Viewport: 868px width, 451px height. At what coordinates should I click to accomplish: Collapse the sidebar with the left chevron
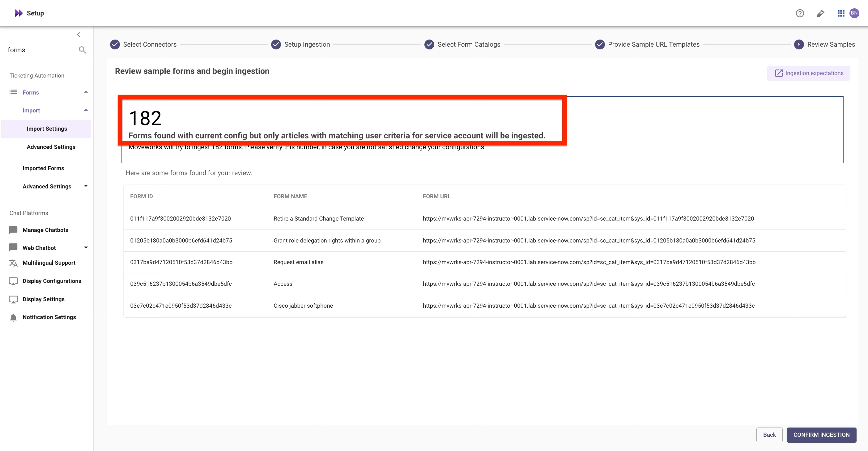point(79,34)
